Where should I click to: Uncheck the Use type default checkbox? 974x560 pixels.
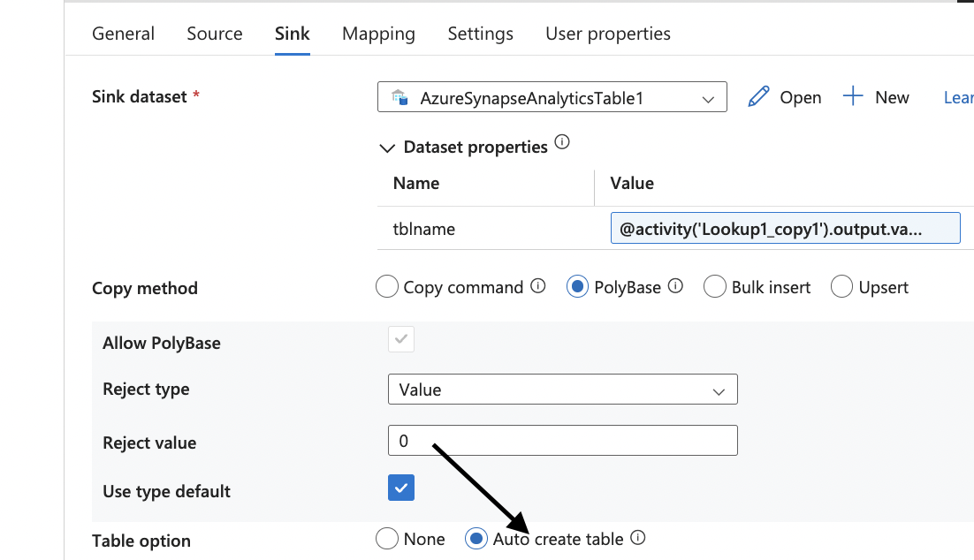[x=401, y=488]
